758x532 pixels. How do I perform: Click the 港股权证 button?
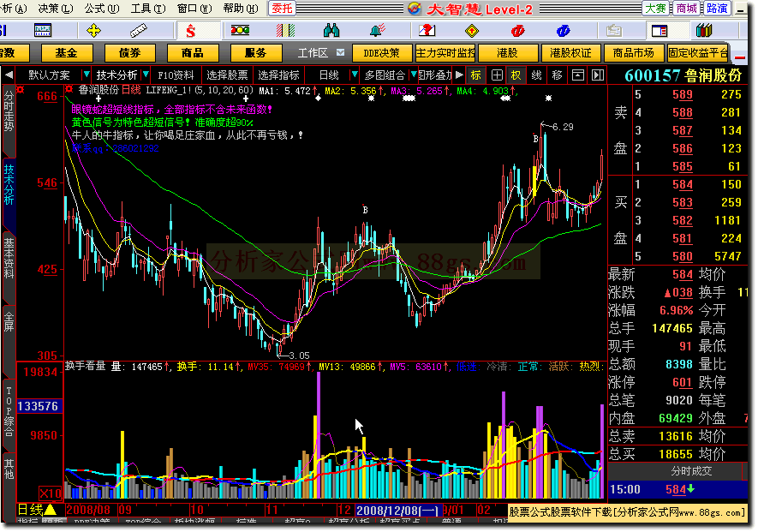(x=571, y=53)
